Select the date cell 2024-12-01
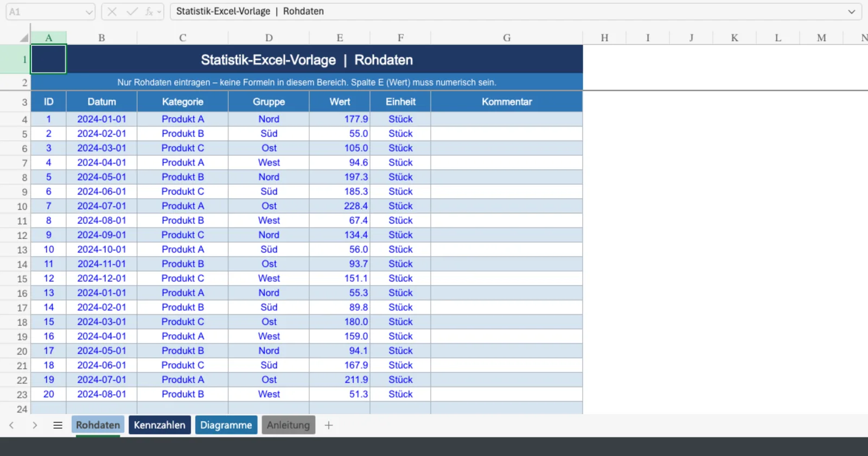Screen dimensions: 868x456 click(101, 278)
